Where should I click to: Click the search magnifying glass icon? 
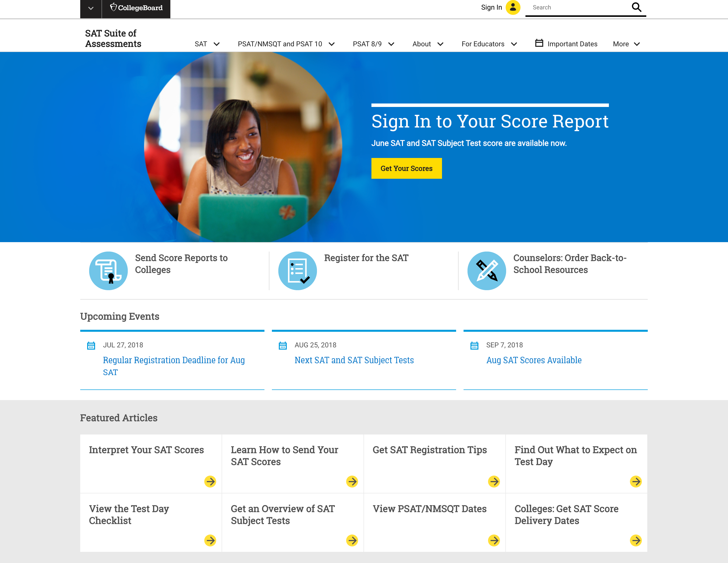pos(636,7)
